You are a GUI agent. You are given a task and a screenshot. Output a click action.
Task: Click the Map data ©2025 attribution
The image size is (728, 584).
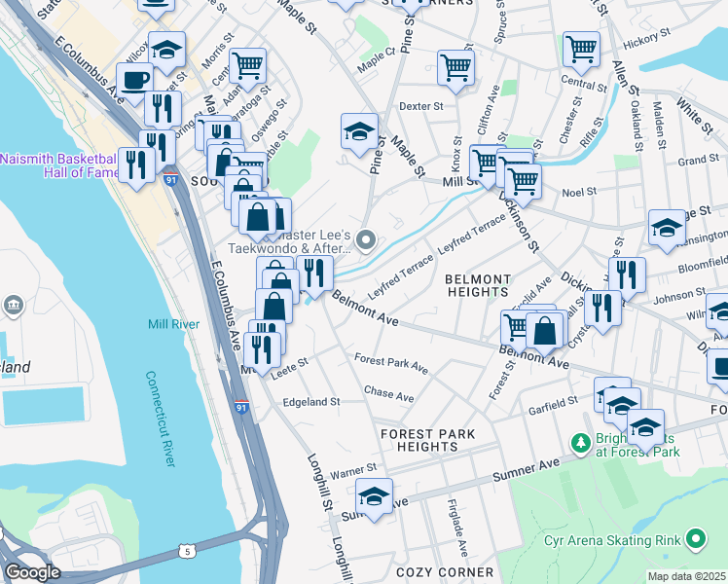pyautogui.click(x=686, y=576)
